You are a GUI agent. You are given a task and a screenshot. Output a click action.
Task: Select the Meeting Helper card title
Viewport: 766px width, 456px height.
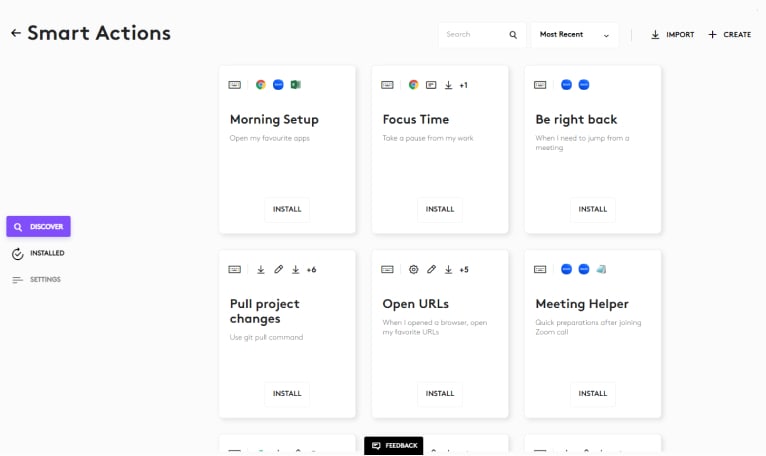[x=582, y=304]
